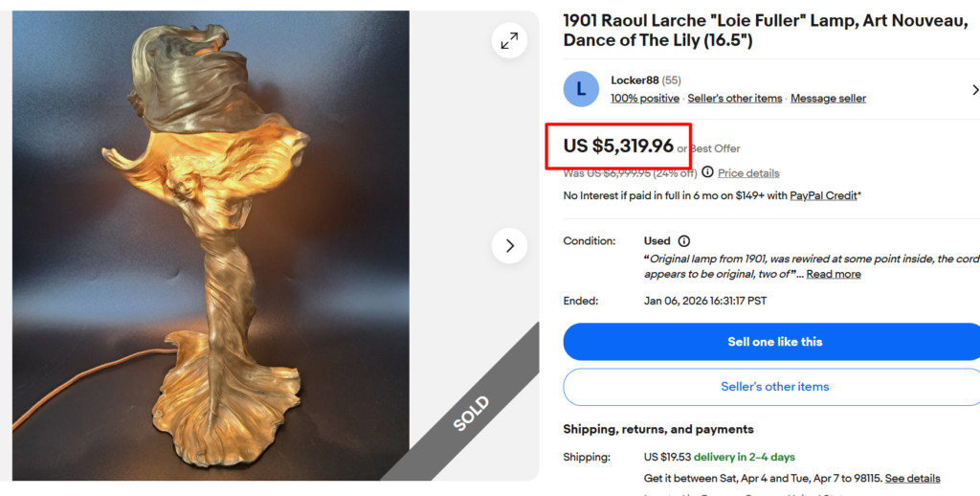Image resolution: width=980 pixels, height=496 pixels.
Task: Go to the next product image arrow
Action: click(x=509, y=246)
